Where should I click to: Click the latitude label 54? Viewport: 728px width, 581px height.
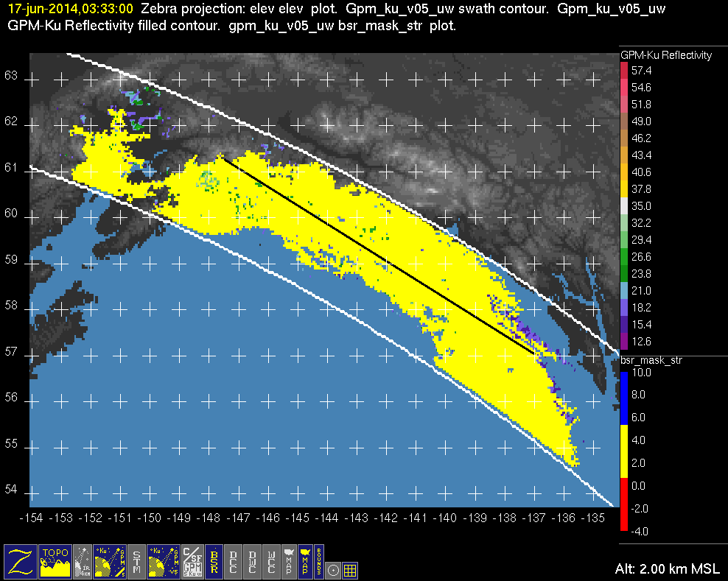click(x=10, y=489)
